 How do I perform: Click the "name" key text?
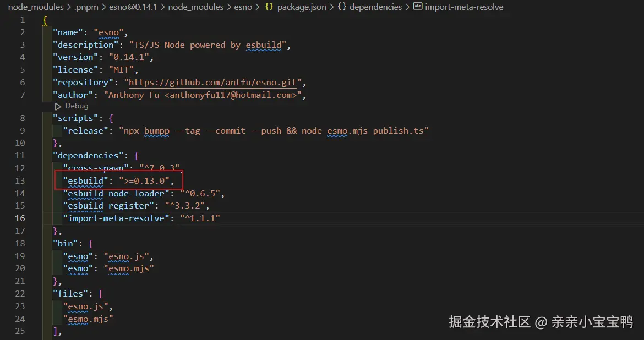click(x=68, y=32)
